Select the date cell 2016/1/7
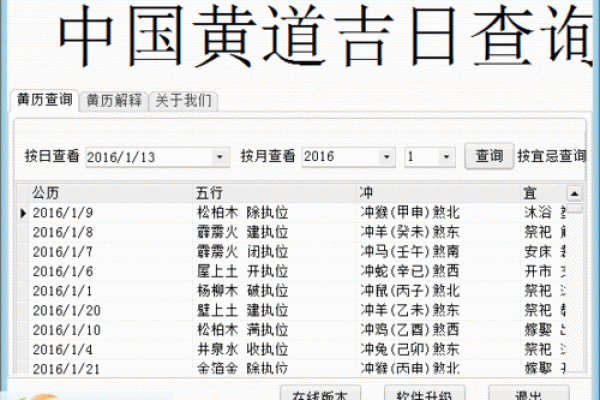This screenshot has width=600, height=400. coord(111,252)
